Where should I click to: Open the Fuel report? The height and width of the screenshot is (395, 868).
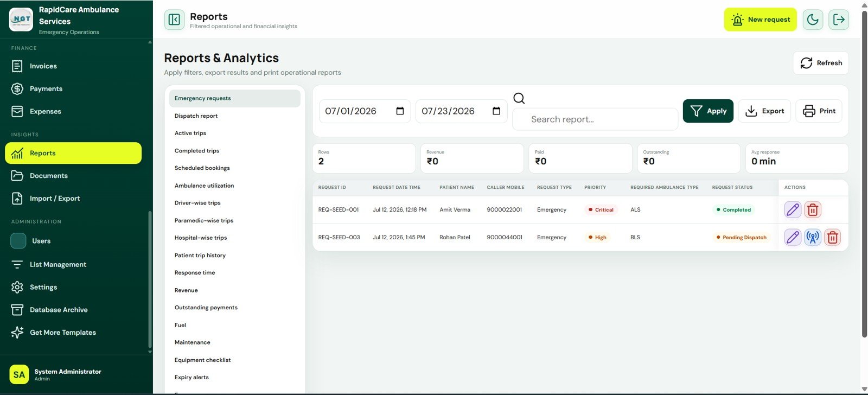tap(234, 325)
